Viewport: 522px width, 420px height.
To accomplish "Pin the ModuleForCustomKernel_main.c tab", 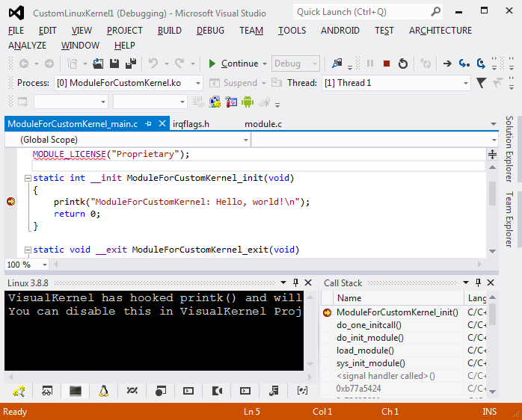I will click(149, 124).
